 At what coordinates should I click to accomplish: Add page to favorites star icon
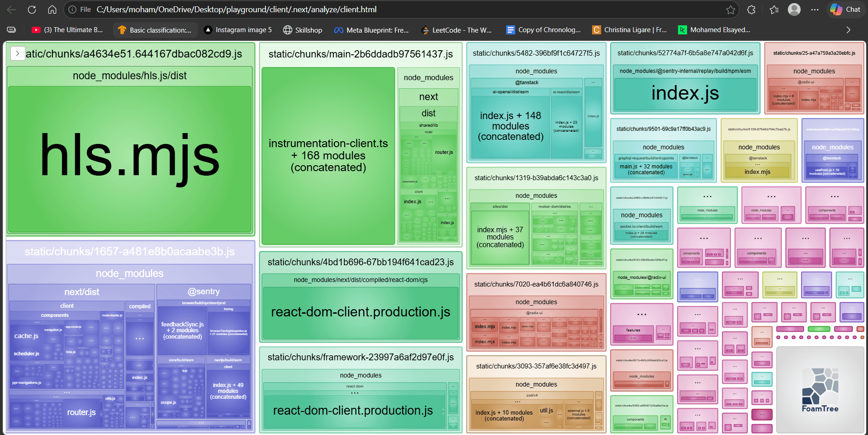(730, 10)
